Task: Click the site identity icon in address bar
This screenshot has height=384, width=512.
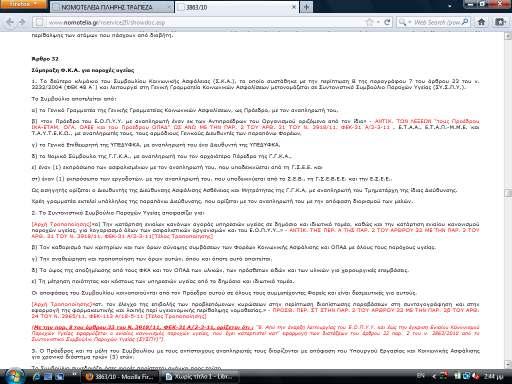Action: tap(39, 22)
